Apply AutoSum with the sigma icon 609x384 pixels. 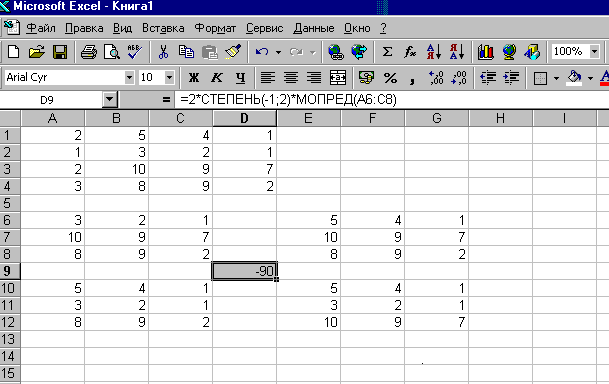[x=387, y=52]
